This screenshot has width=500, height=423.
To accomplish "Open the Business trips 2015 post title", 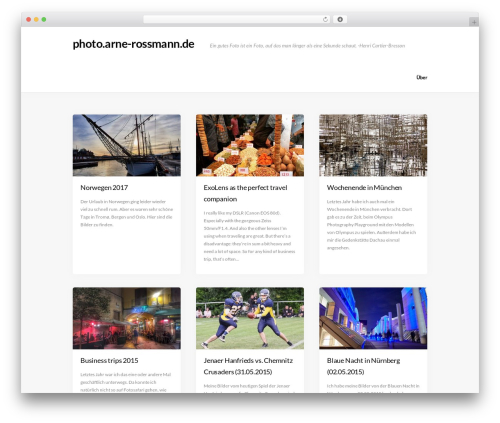I will [x=109, y=361].
